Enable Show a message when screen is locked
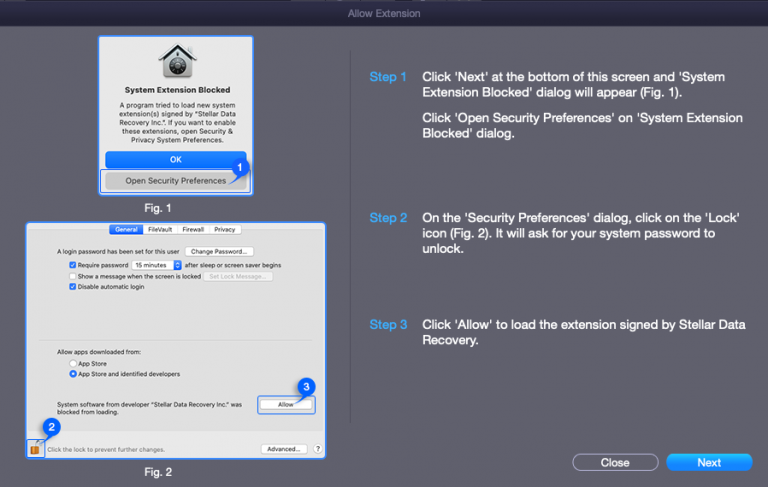Image resolution: width=768 pixels, height=487 pixels. 72,276
